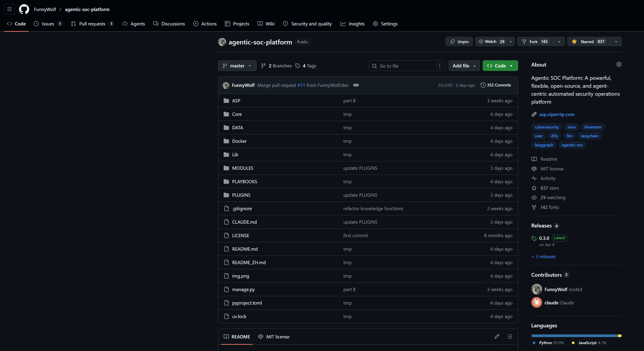Select the MIT license tab below files
Viewport: 644px width, 351px height.
273,336
